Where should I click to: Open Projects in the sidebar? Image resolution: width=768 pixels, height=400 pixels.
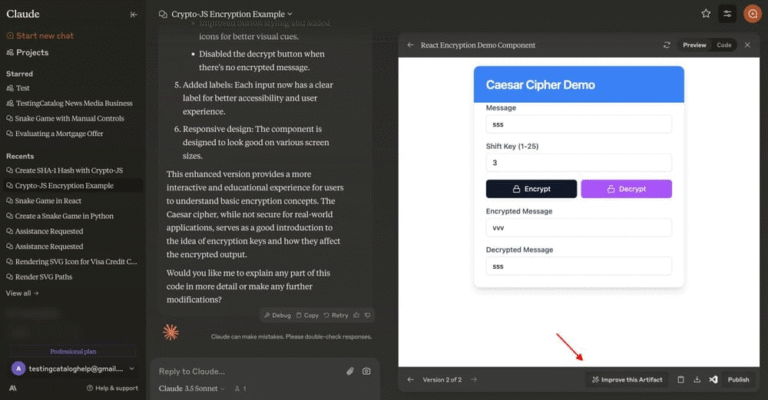click(32, 52)
